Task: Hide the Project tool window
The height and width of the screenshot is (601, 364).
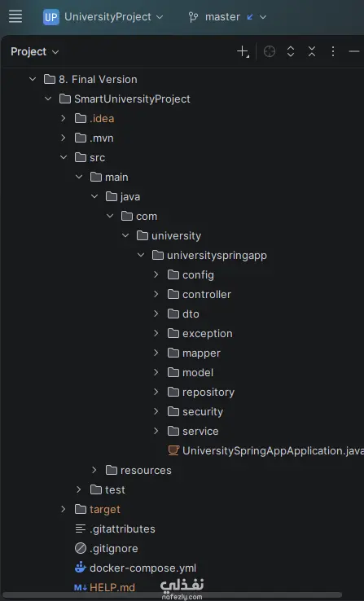Action: click(x=354, y=51)
